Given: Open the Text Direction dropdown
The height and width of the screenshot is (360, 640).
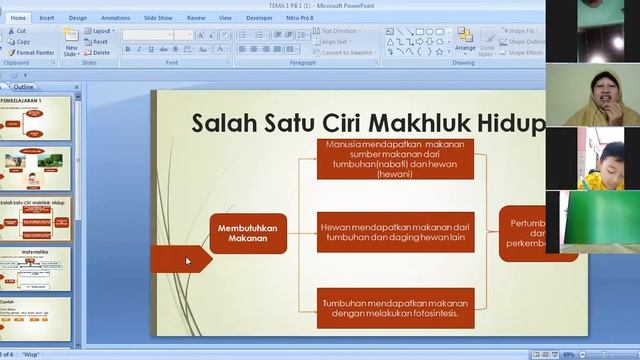Looking at the screenshot, I should tap(337, 31).
